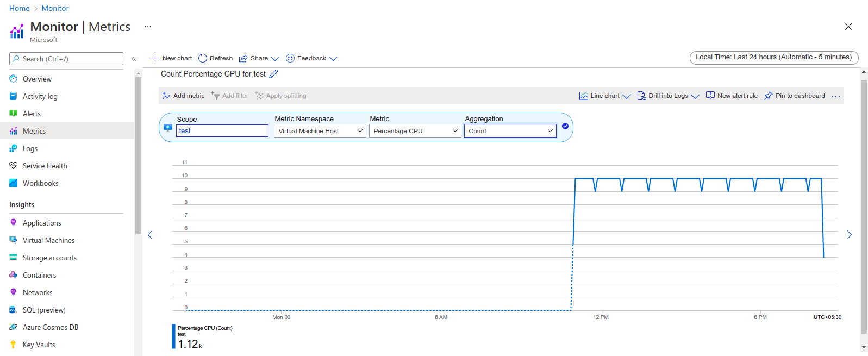Click the 12 PM axis label
868x356 pixels.
click(x=601, y=317)
